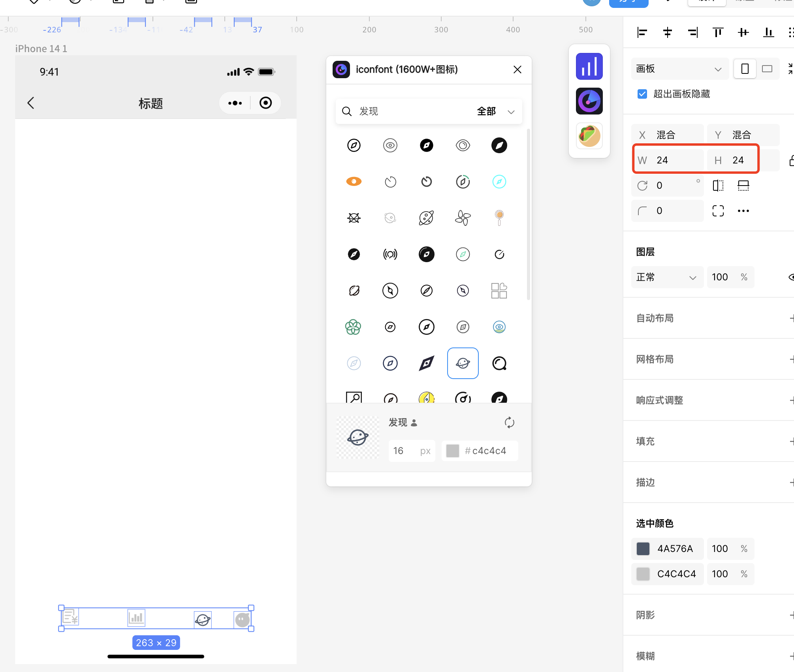The width and height of the screenshot is (794, 672).
Task: Switch the artboard to landscape orientation
Action: point(767,69)
